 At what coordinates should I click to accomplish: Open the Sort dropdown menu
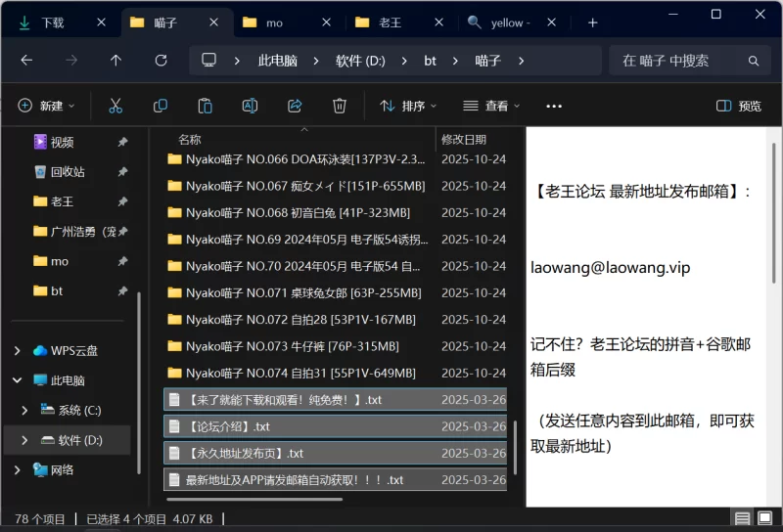coord(408,106)
